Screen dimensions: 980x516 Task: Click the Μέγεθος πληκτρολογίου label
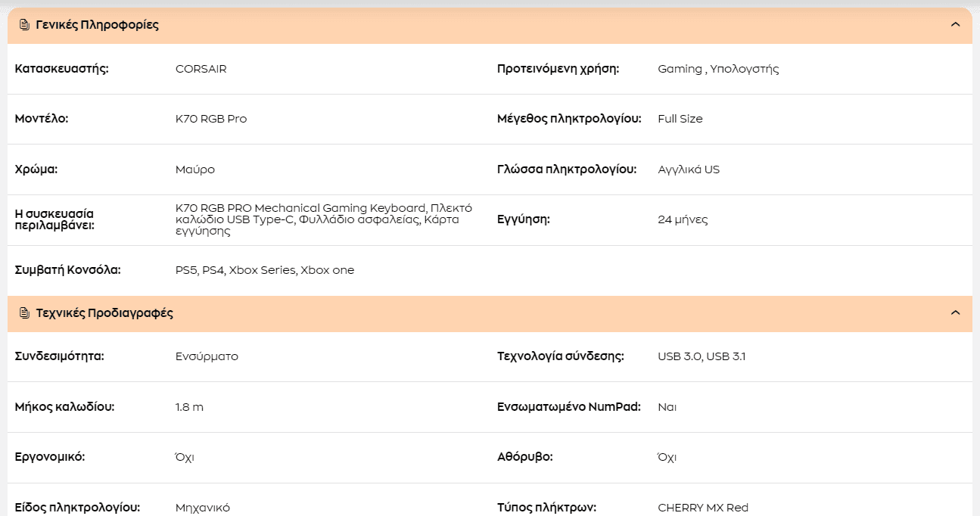[x=569, y=119]
